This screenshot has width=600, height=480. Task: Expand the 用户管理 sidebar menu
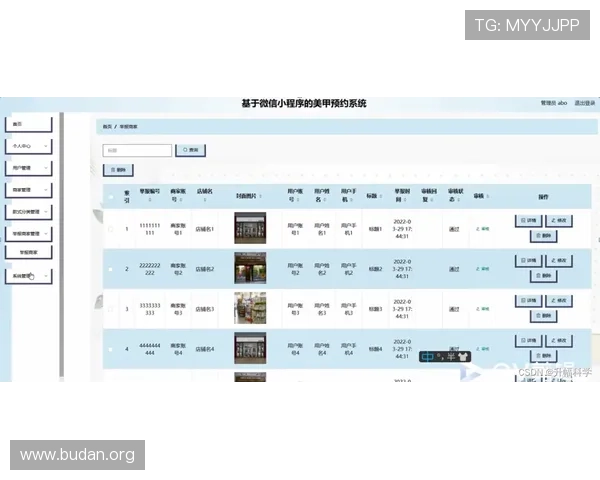tap(27, 167)
